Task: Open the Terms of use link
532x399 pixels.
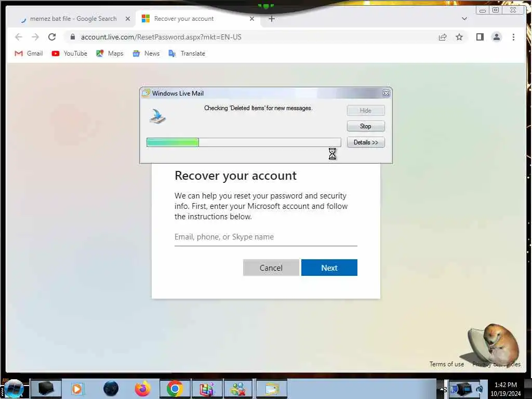Action: click(x=446, y=364)
